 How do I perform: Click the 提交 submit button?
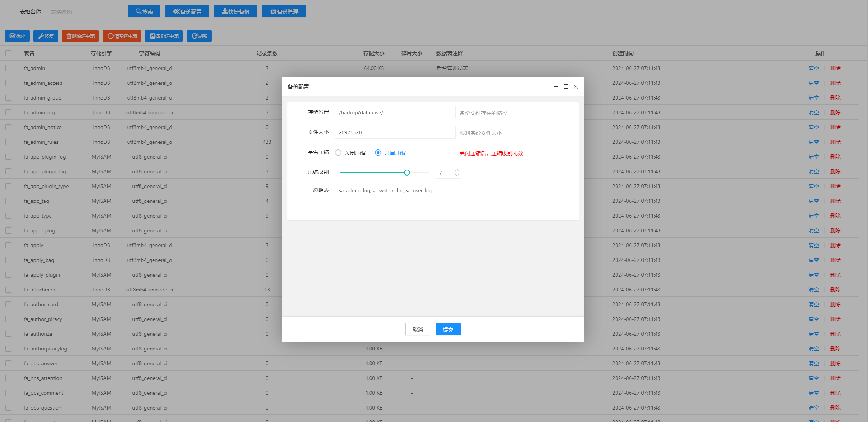(x=448, y=329)
